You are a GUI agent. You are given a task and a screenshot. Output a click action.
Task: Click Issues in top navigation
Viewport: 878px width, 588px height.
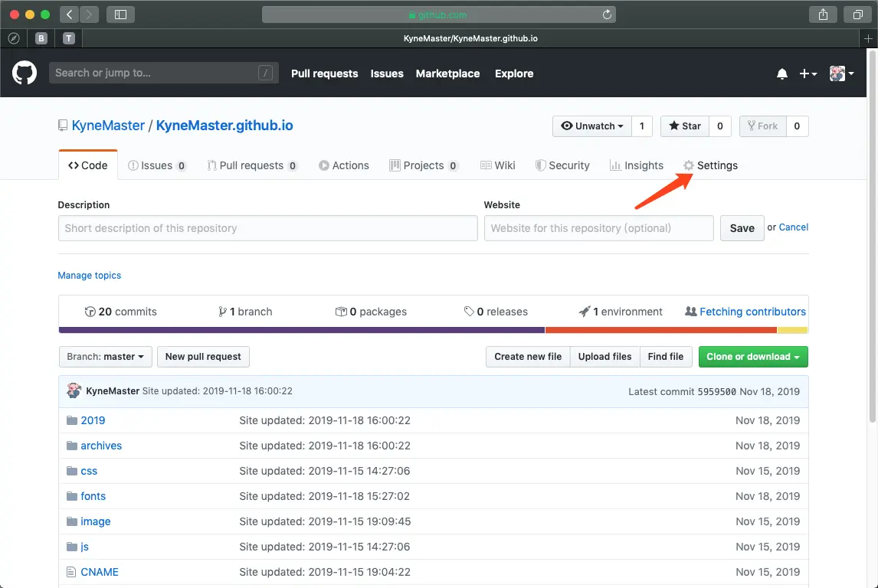(x=387, y=73)
